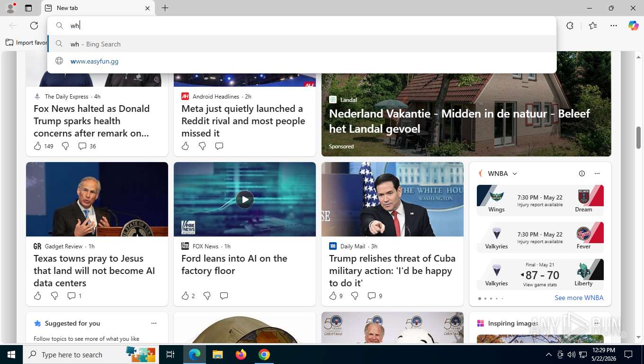Click in the address bar text field
The width and height of the screenshot is (644, 364).
tap(302, 26)
